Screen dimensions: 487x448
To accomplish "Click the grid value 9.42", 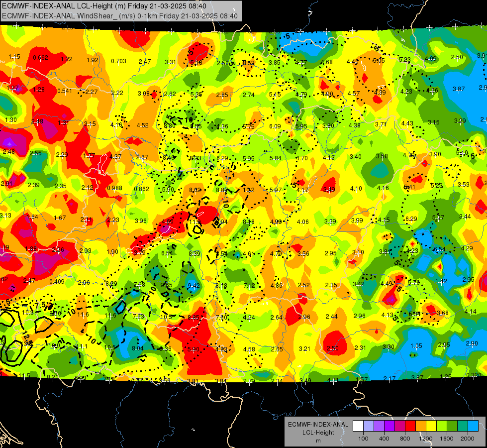I will [x=194, y=285].
